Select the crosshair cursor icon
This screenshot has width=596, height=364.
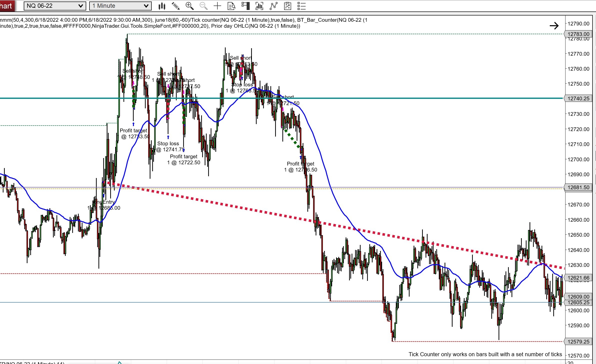click(217, 6)
